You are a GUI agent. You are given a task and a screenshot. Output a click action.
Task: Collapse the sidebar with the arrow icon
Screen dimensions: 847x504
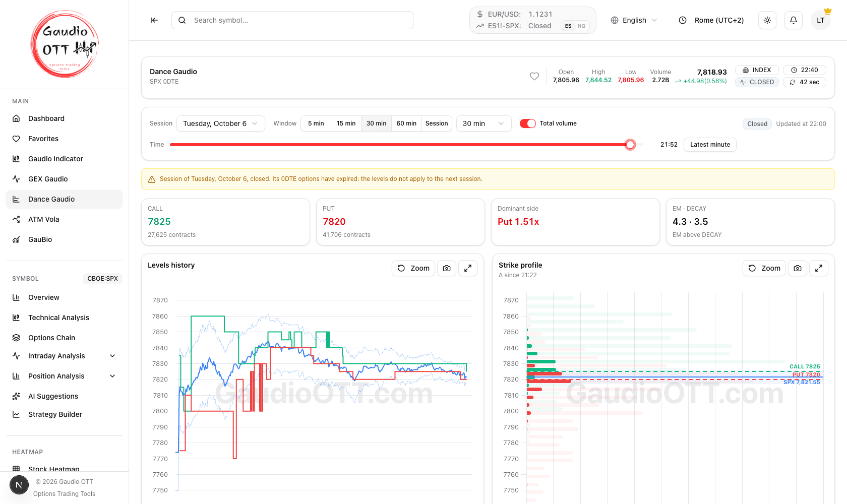(x=154, y=20)
